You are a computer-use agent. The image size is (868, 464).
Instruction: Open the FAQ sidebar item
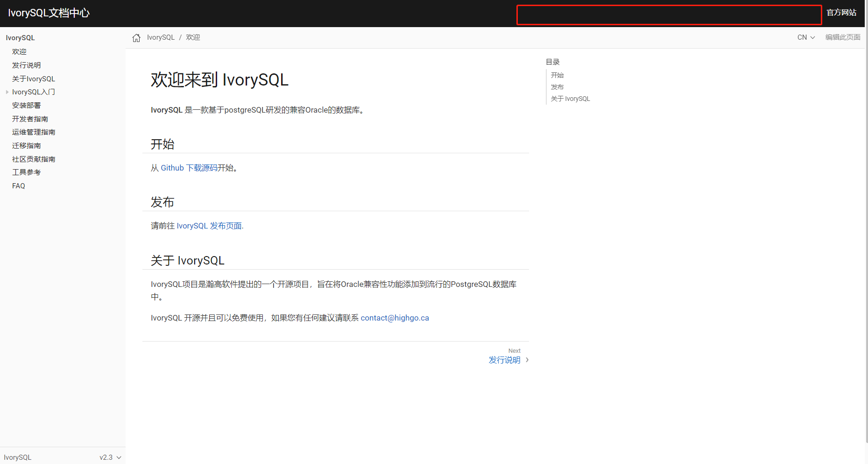pyautogui.click(x=18, y=186)
